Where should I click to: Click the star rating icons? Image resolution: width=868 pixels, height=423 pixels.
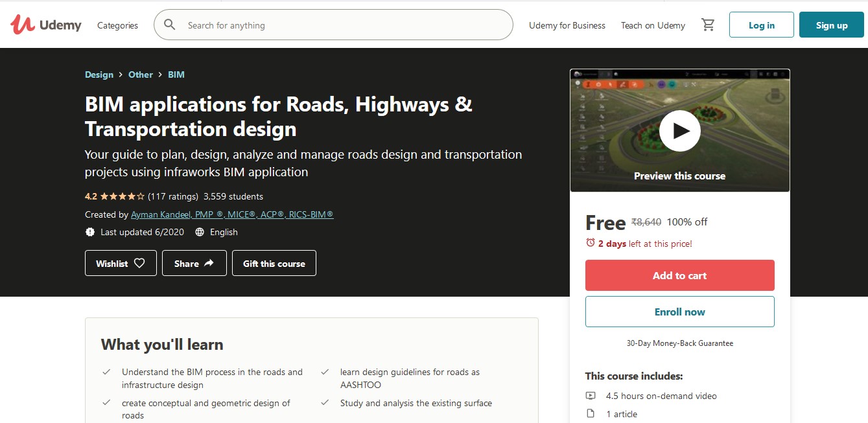point(122,196)
